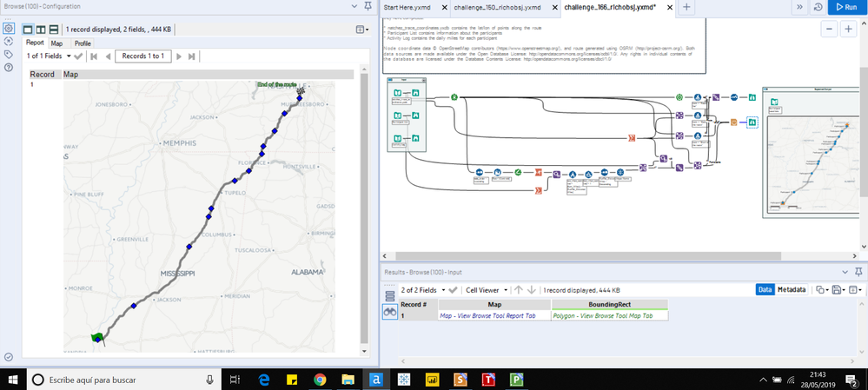Open results new window dropdown
This screenshot has height=390, width=868.
click(x=855, y=290)
